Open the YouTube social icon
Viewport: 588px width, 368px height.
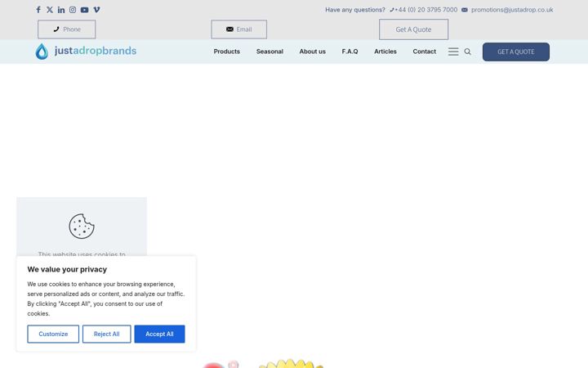[84, 10]
